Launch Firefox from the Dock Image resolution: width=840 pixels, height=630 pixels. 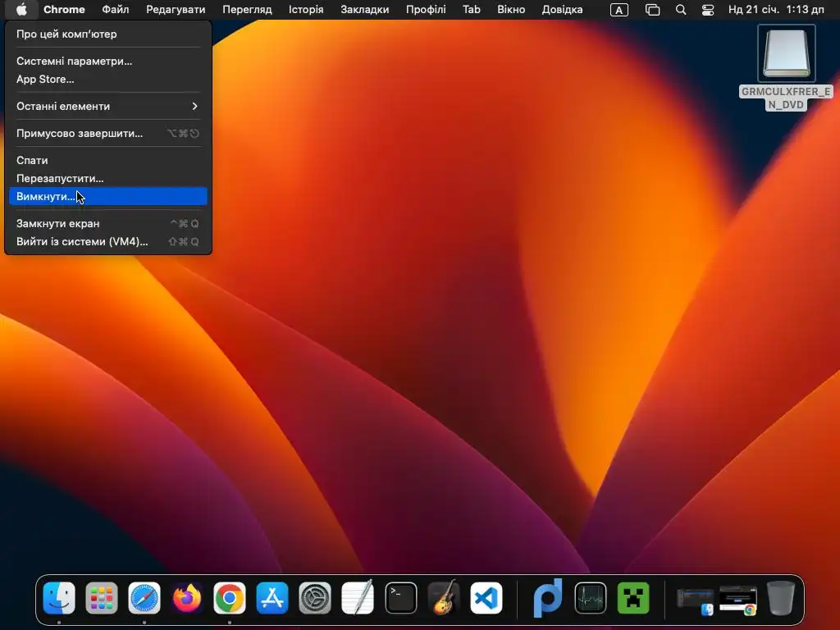187,598
